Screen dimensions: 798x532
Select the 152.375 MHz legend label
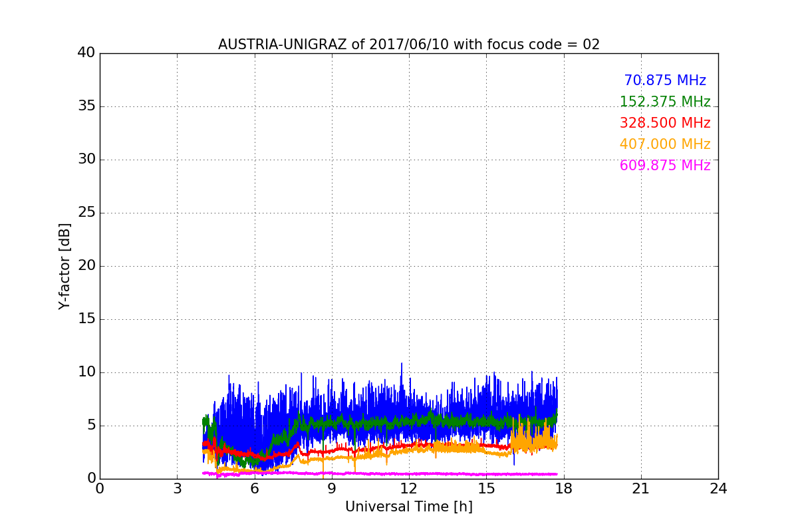(x=664, y=102)
